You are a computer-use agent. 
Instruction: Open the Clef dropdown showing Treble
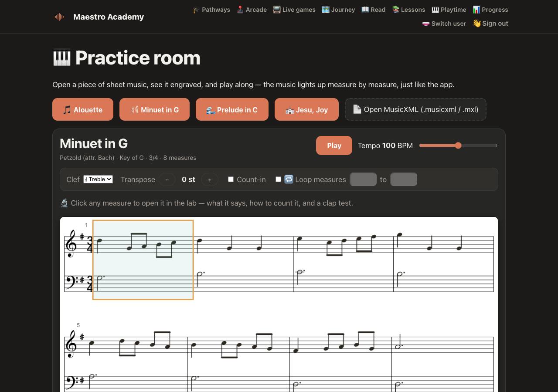pos(98,179)
